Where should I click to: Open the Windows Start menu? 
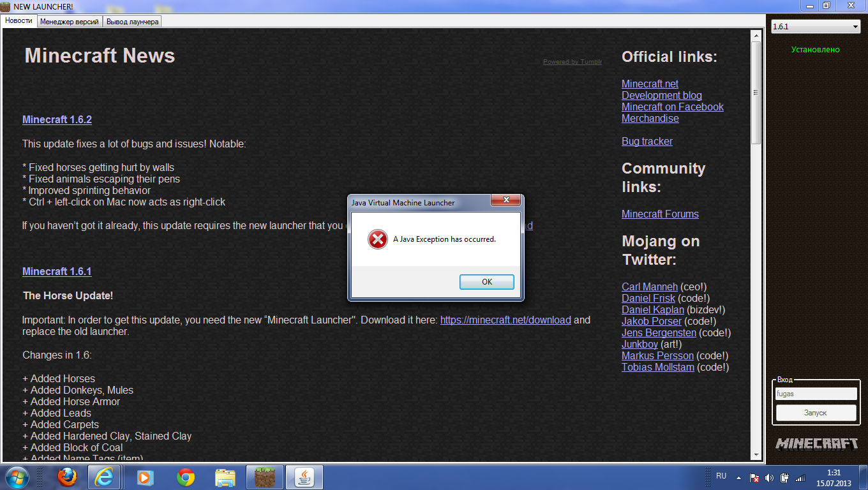coord(17,477)
